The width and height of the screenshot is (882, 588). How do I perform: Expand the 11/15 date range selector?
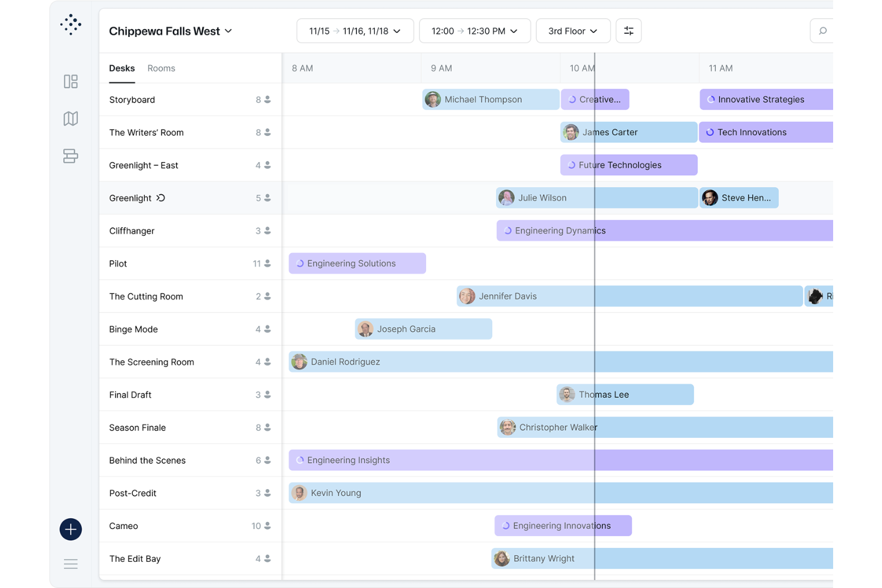355,30
